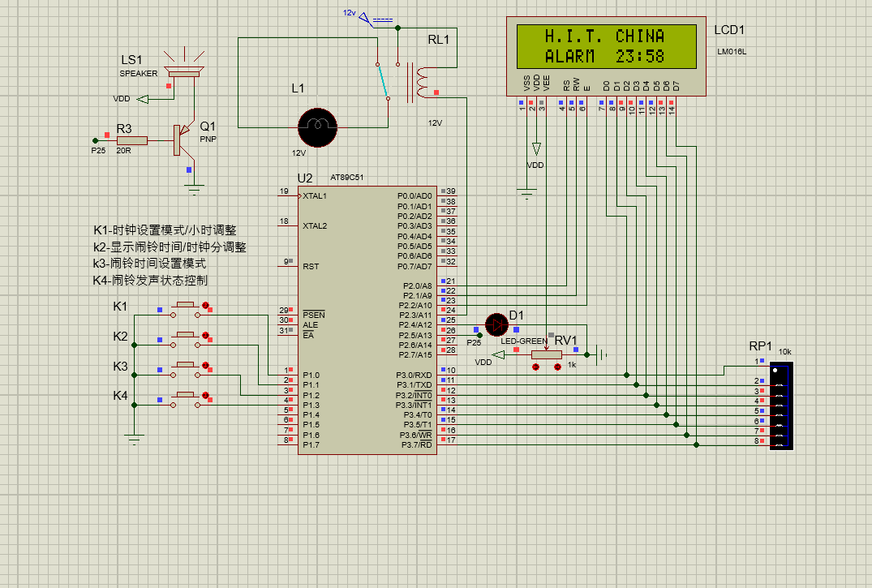Push the K4 button actuator
This screenshot has width=872, height=588.
(185, 394)
